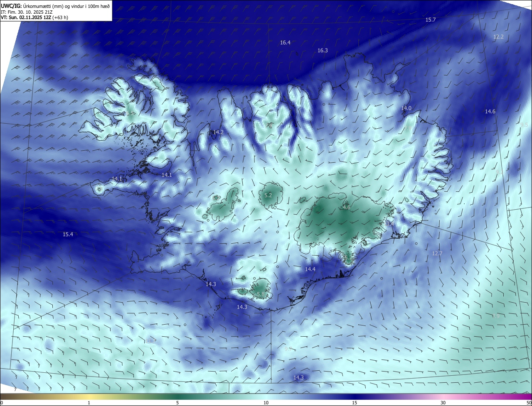The image size is (532, 406).
Task: Click the 15.7 value label
Action: coord(431,20)
